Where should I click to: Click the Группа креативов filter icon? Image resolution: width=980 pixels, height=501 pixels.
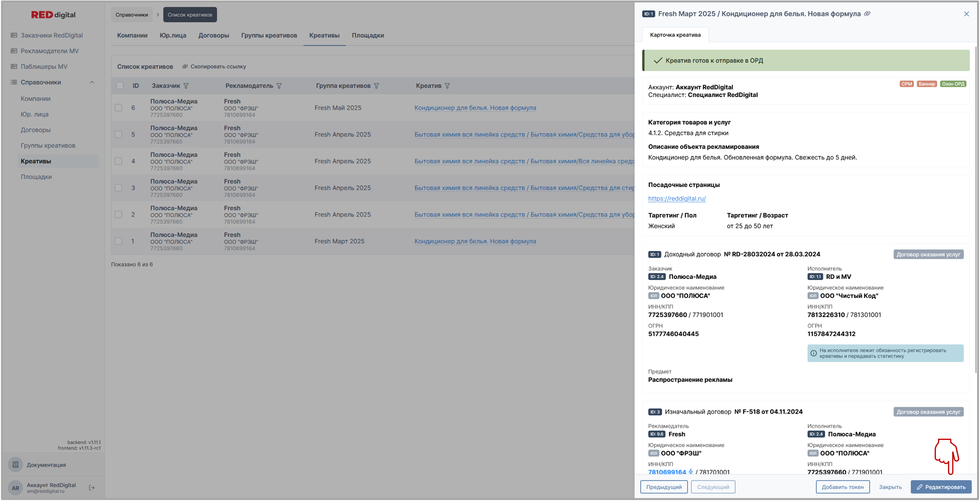pos(376,86)
